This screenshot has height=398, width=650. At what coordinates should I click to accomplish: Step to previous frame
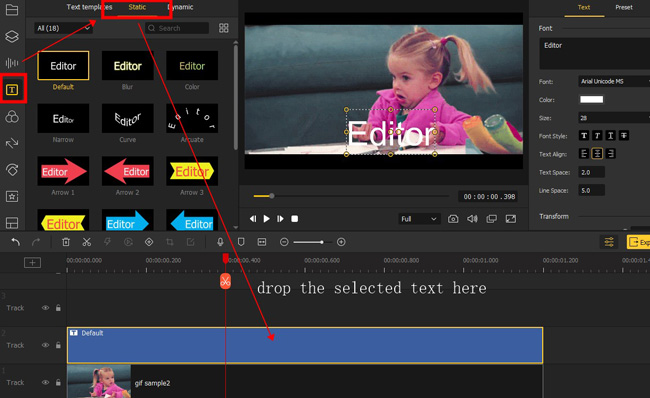(253, 219)
